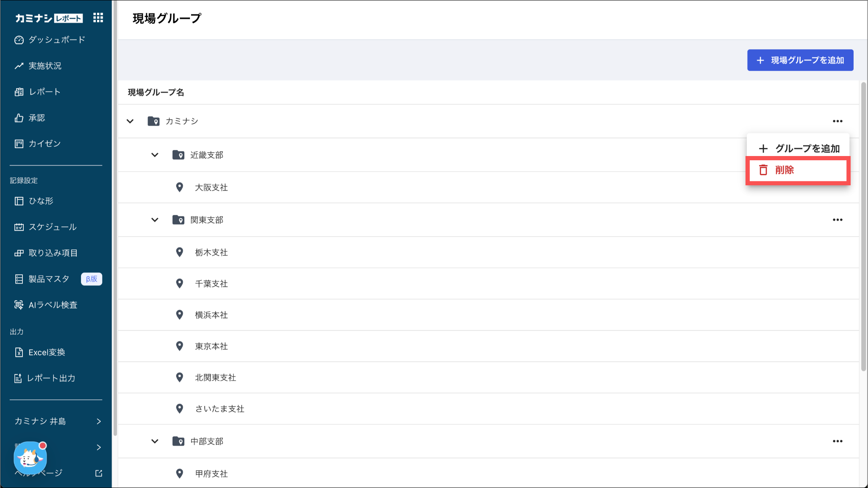This screenshot has width=868, height=488.
Task: Collapse the カミナシ root group
Action: tap(130, 121)
